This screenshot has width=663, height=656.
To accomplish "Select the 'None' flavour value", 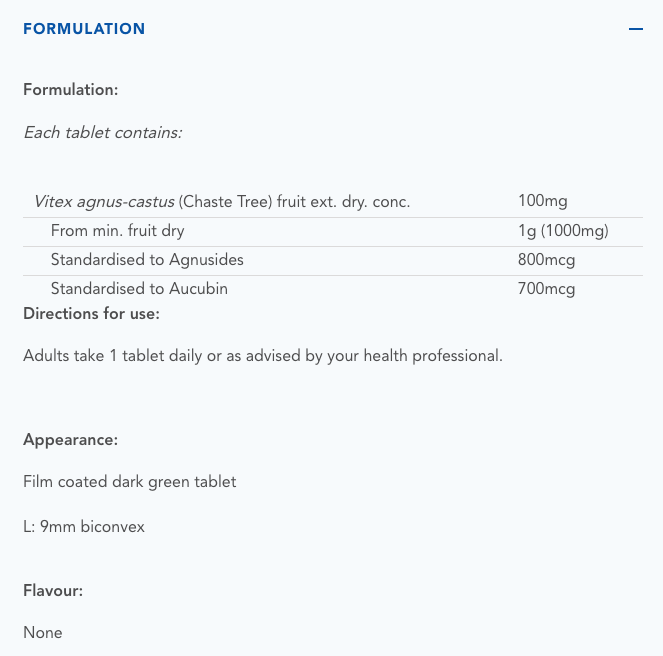I will [43, 633].
